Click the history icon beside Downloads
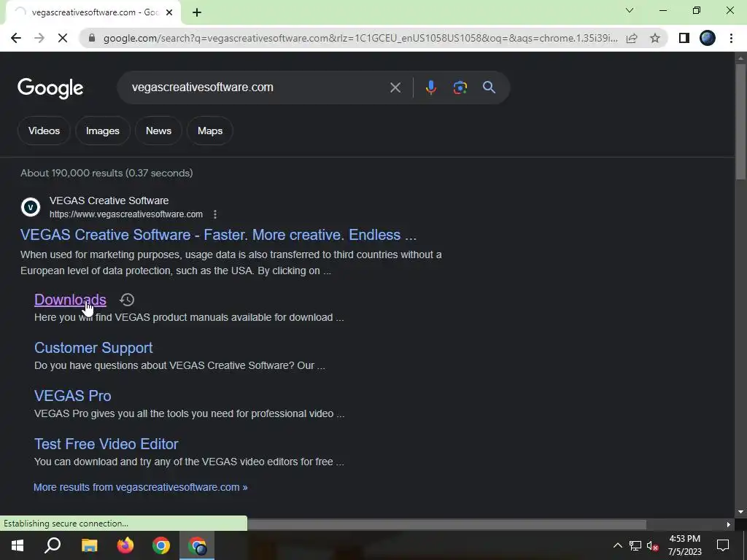 (x=127, y=300)
